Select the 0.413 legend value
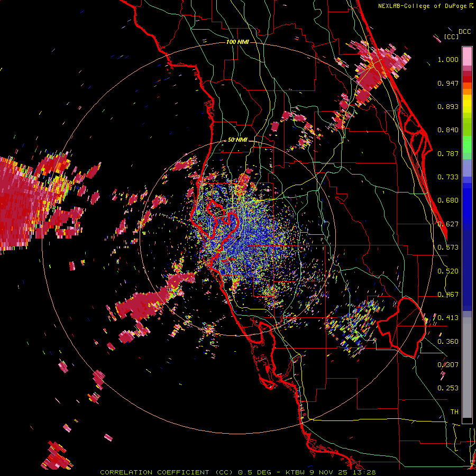 448,318
